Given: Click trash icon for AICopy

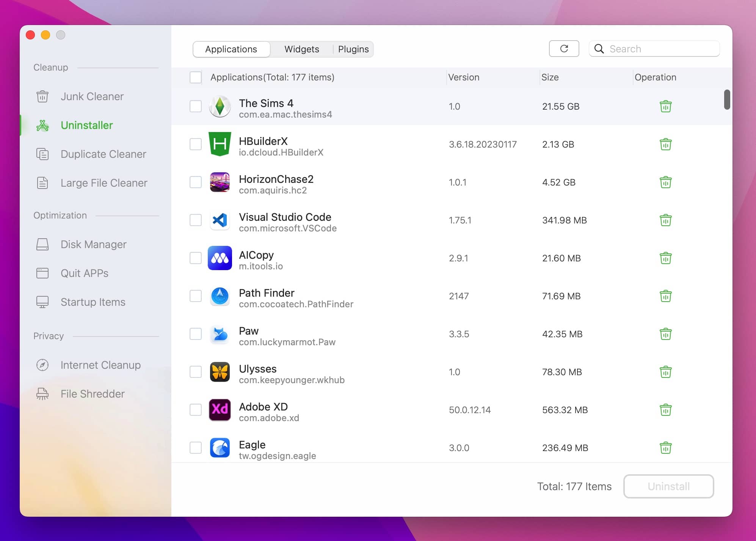Looking at the screenshot, I should click(665, 258).
